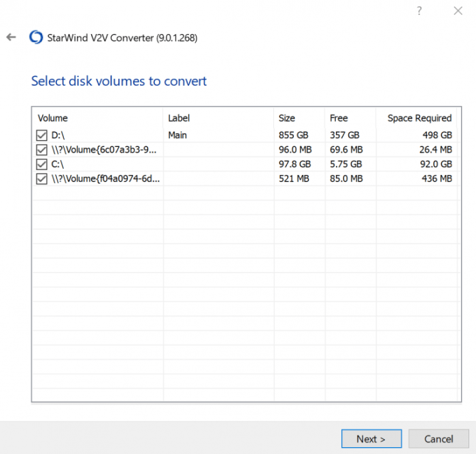This screenshot has height=454, width=476.
Task: Uncheck the C:\ volume checkbox
Action: pos(41,165)
